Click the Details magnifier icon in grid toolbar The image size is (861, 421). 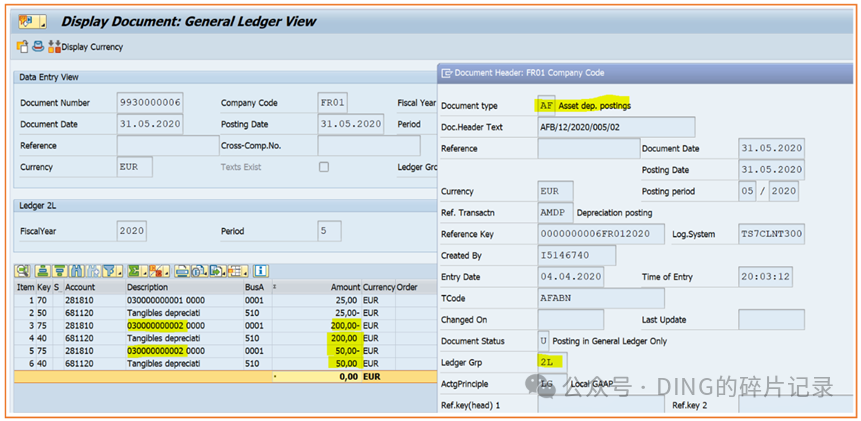click(x=23, y=271)
